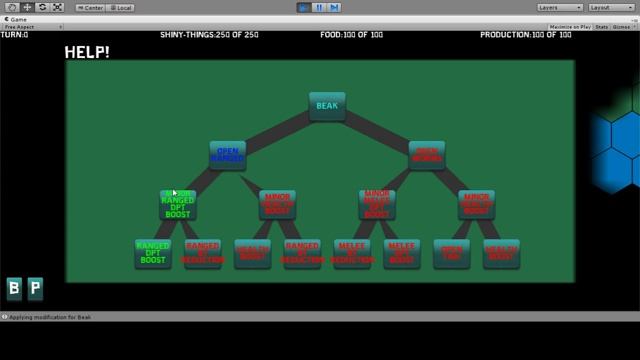Stop play mode with the Play button

coord(304,7)
